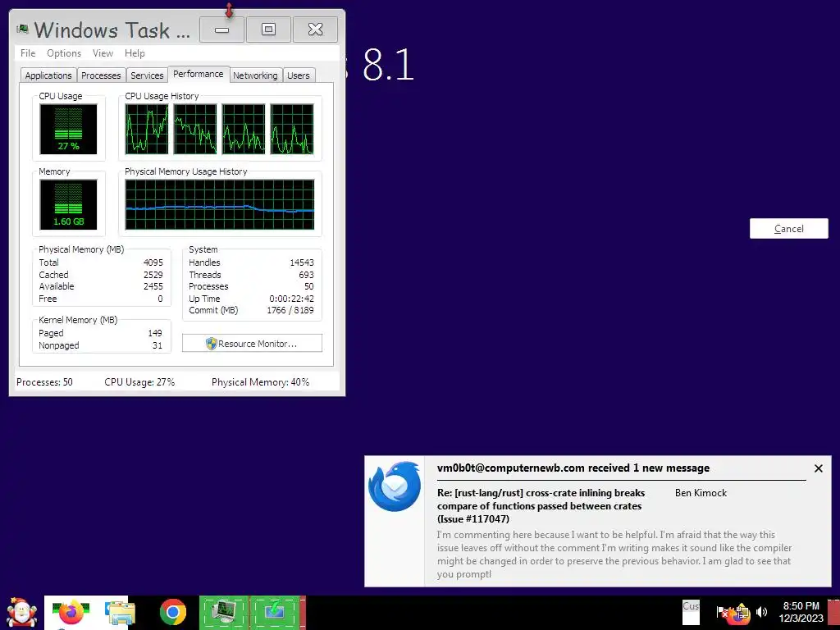The height and width of the screenshot is (630, 840).
Task: Click the Available memory value 2455
Action: pyautogui.click(x=153, y=286)
